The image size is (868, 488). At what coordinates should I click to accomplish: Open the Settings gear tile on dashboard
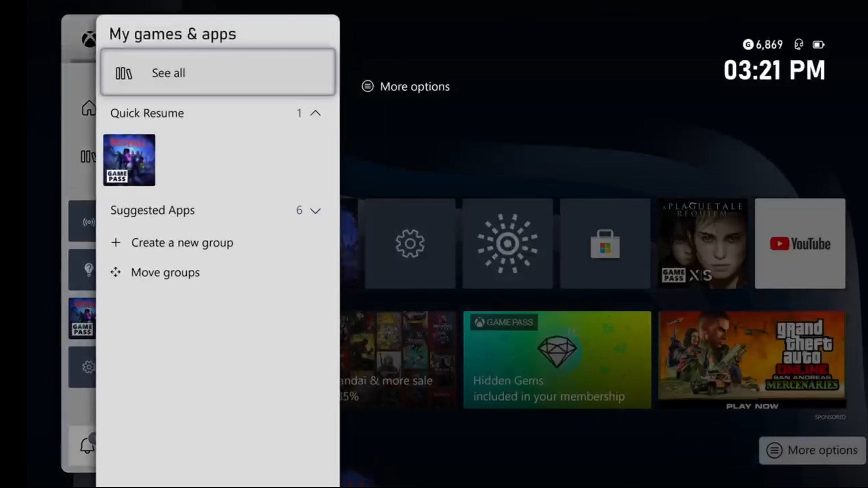[x=410, y=243]
